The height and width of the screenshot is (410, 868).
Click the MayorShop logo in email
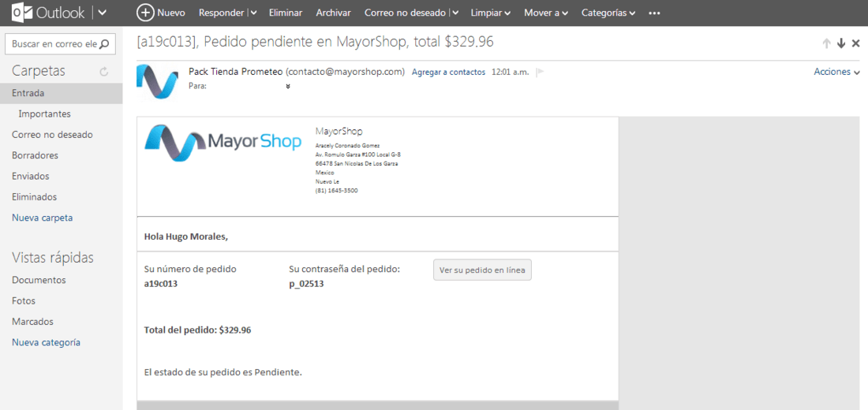pos(223,143)
